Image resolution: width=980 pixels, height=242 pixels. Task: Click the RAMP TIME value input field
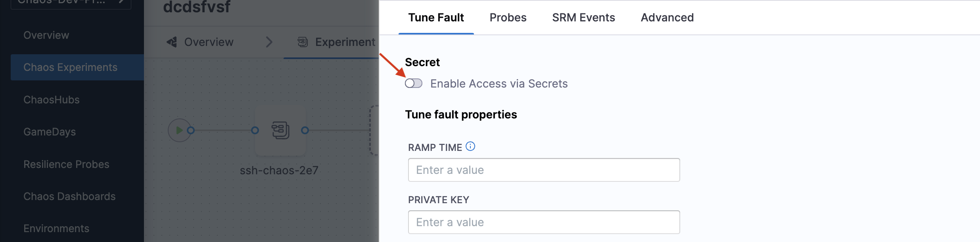[x=543, y=170]
